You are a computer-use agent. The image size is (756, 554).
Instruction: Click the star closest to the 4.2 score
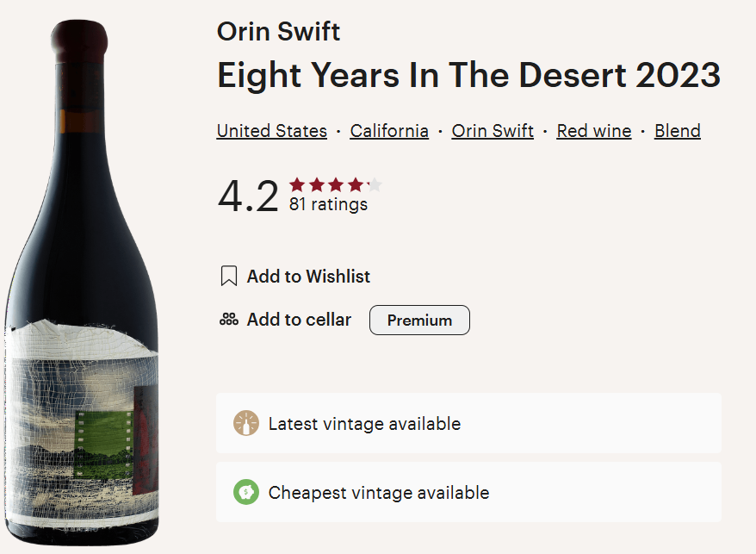[295, 184]
